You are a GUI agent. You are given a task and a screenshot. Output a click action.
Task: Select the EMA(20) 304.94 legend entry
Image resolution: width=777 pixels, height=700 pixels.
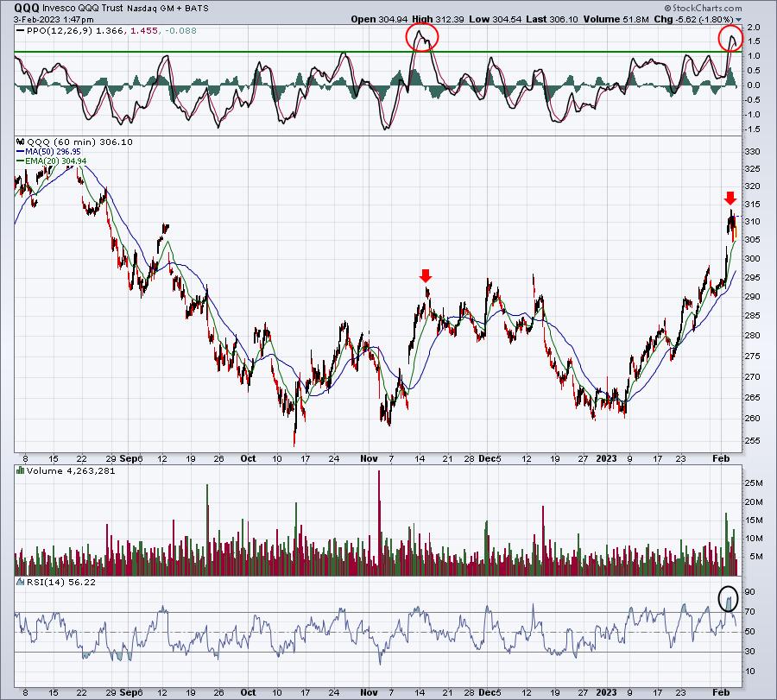coord(51,161)
